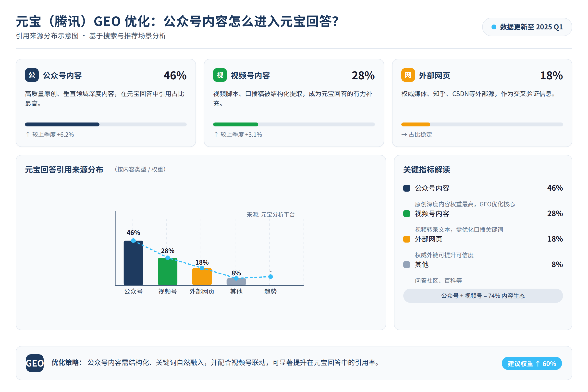Click the dark blue 公众号内容 progress bar

62,124
